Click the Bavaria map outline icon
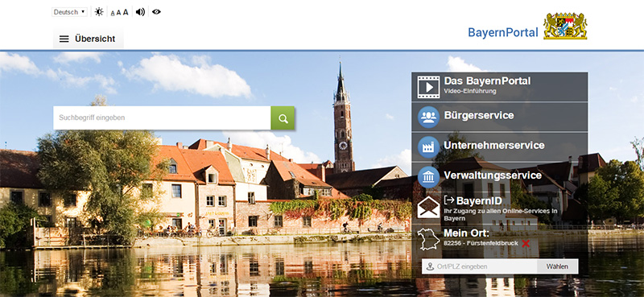644x297 pixels. click(x=428, y=239)
